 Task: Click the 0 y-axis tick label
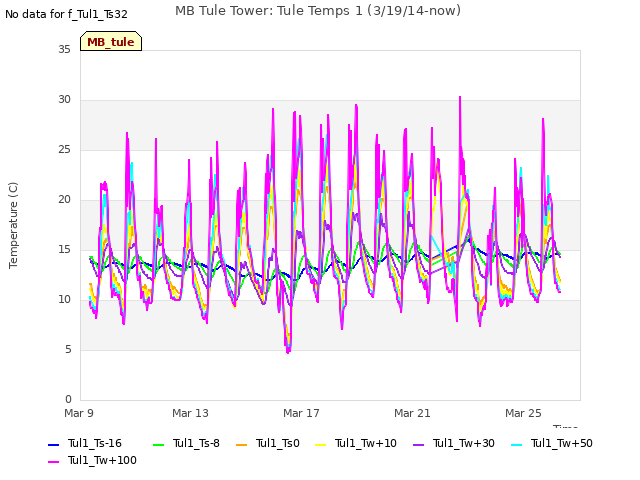coord(68,399)
